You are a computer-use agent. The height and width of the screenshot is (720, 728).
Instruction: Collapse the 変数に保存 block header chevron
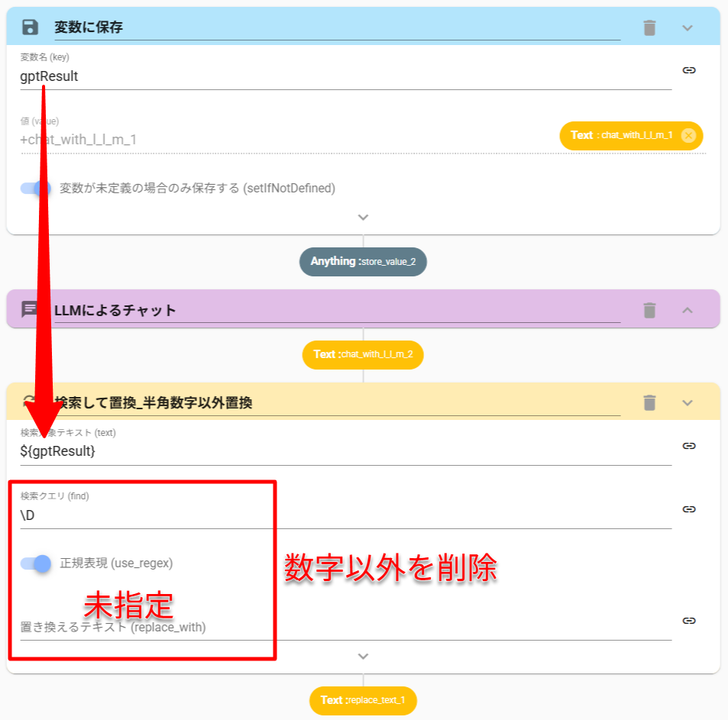coord(688,27)
